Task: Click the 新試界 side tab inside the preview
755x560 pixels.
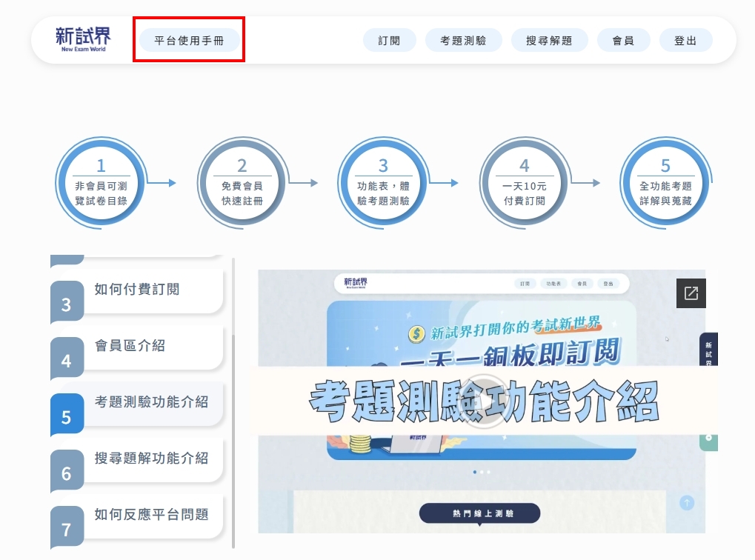Action: tap(709, 348)
